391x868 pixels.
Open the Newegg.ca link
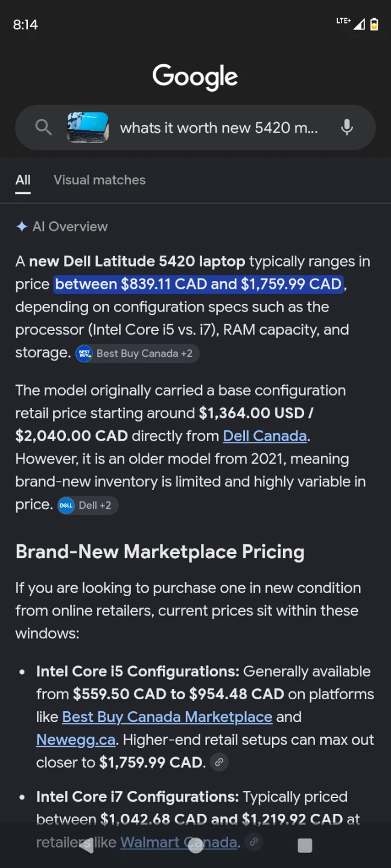point(75,740)
